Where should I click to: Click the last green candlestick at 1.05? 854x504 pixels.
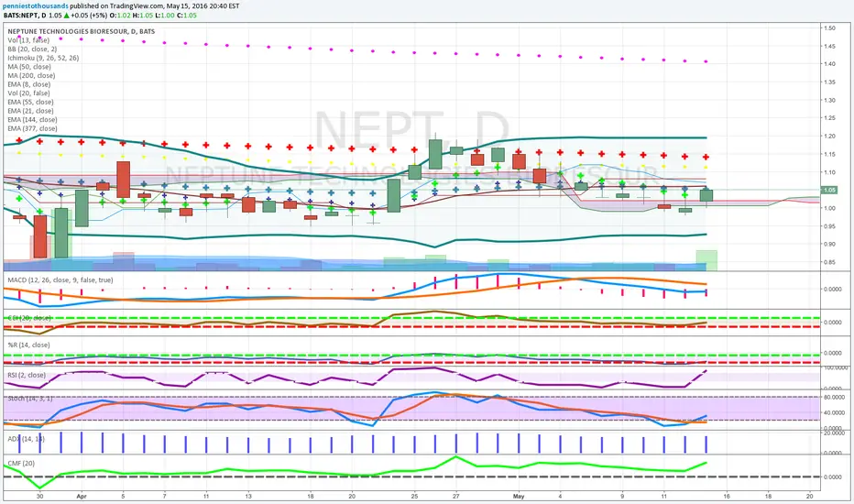pos(706,196)
